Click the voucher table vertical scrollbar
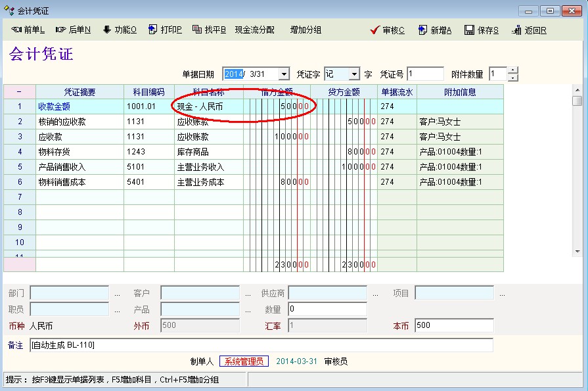Viewport: 588px width, 391px height. (x=577, y=171)
